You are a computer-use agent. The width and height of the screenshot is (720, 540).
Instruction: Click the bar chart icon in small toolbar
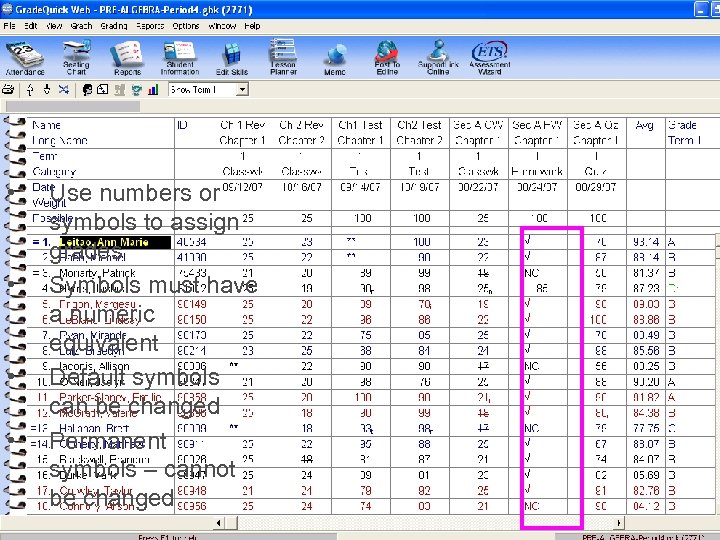152,90
